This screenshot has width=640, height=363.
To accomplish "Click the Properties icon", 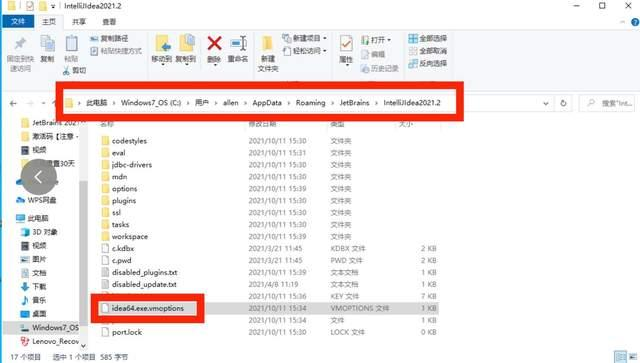I will point(346,43).
